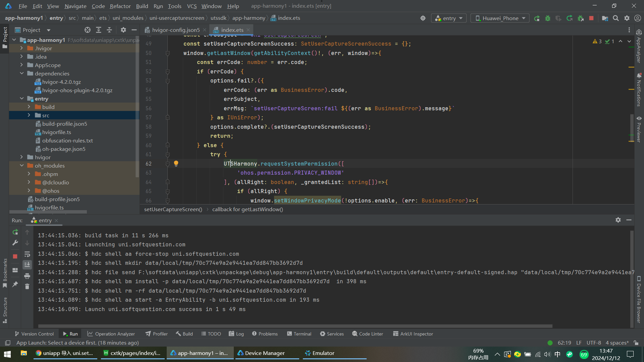Toggle the Structure side panel
The width and height of the screenshot is (644, 362).
[x=5, y=310]
